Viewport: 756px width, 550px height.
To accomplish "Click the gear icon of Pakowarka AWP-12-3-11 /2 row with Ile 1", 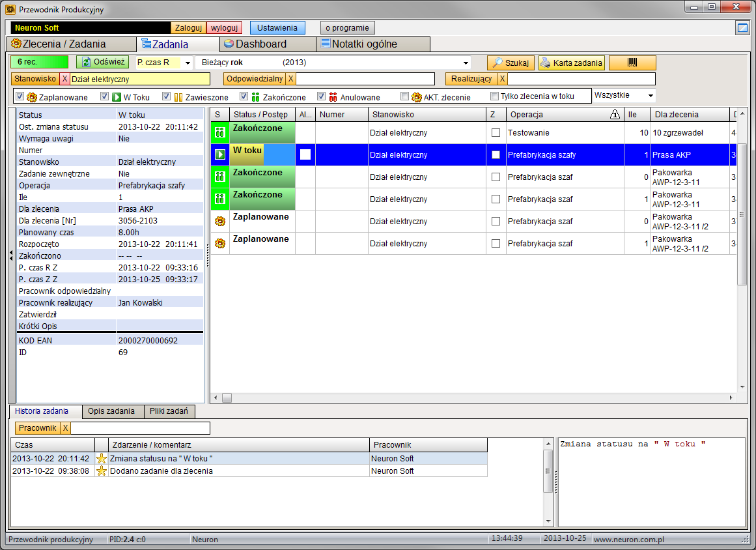I will (x=220, y=244).
